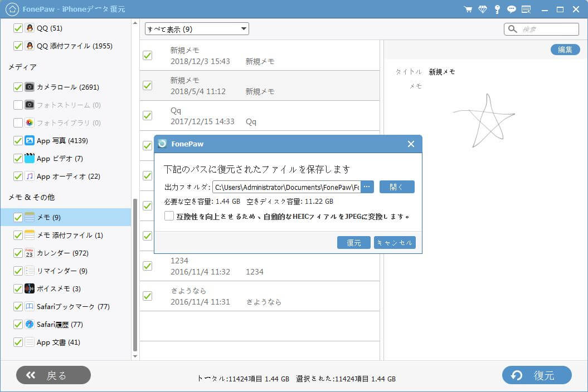Image resolution: width=588 pixels, height=392 pixels.
Task: Click the App オーディオ music note icon
Action: coord(30,176)
